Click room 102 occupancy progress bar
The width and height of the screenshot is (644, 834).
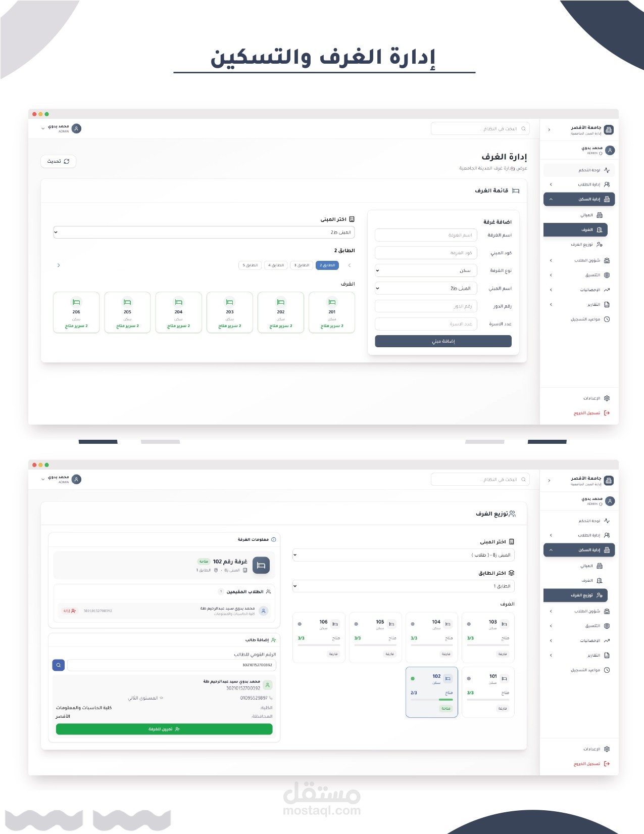click(432, 700)
